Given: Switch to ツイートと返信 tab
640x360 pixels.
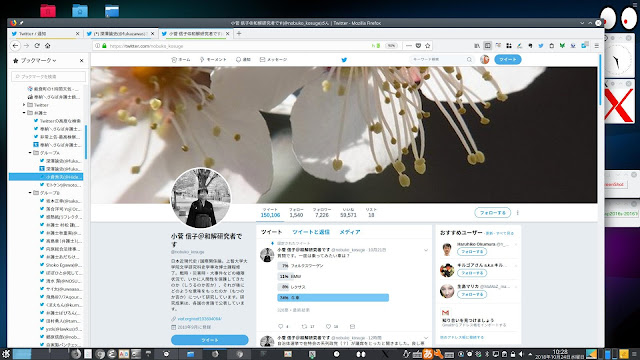Looking at the screenshot, I should (x=311, y=232).
